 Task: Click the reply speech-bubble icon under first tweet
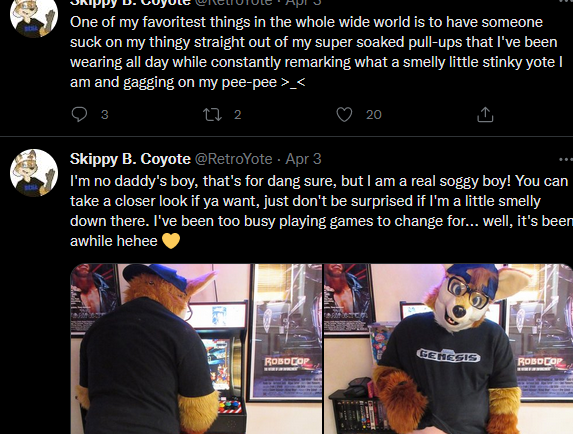pos(79,114)
